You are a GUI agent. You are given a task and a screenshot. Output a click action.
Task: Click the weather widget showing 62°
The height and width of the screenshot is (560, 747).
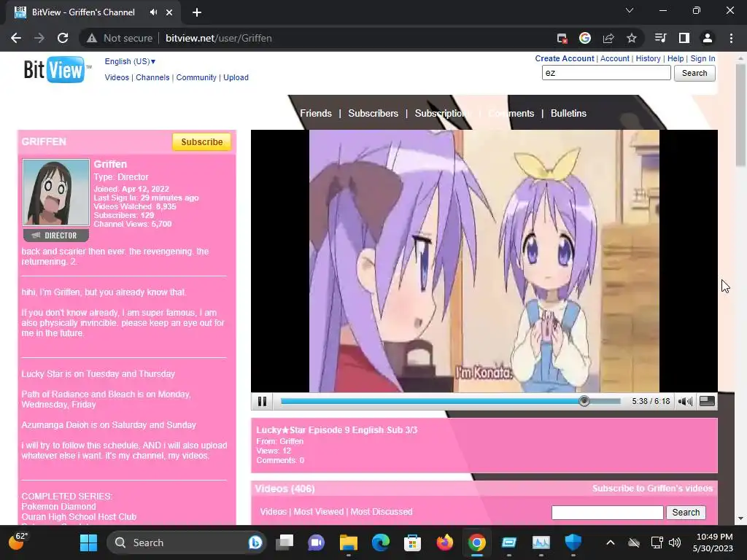coord(18,541)
